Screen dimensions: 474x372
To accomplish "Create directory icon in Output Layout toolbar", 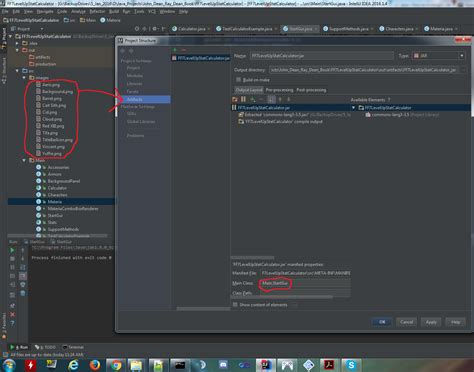I will tap(235, 99).
